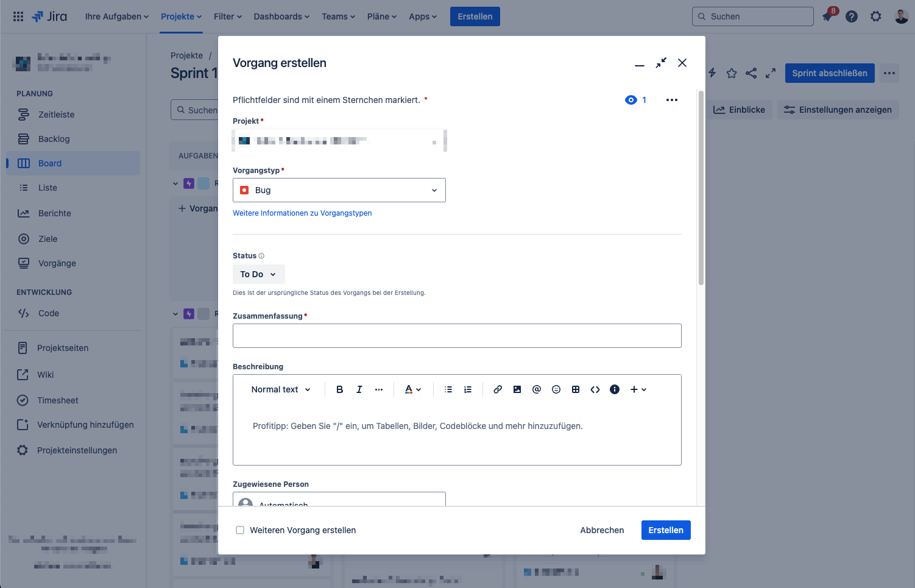This screenshot has height=588, width=915.
Task: Open To Do status dropdown
Action: [258, 274]
